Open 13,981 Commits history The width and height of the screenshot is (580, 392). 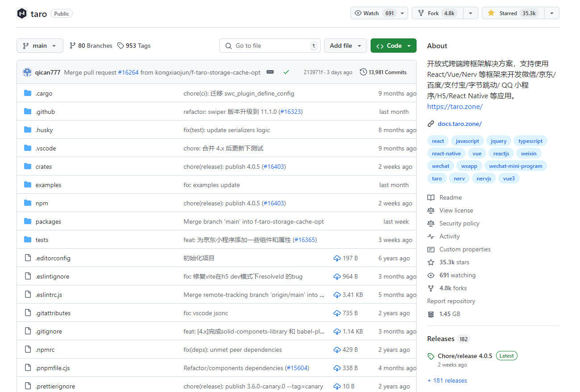(383, 72)
